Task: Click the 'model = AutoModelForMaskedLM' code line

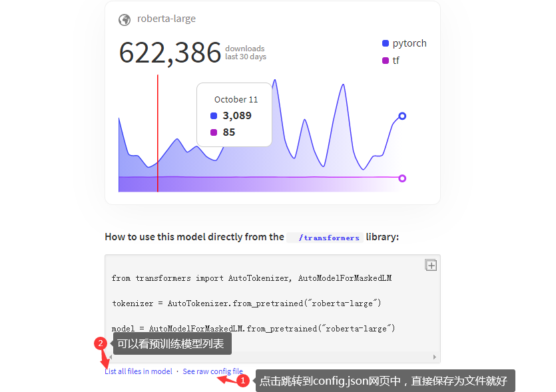Action: tap(253, 329)
